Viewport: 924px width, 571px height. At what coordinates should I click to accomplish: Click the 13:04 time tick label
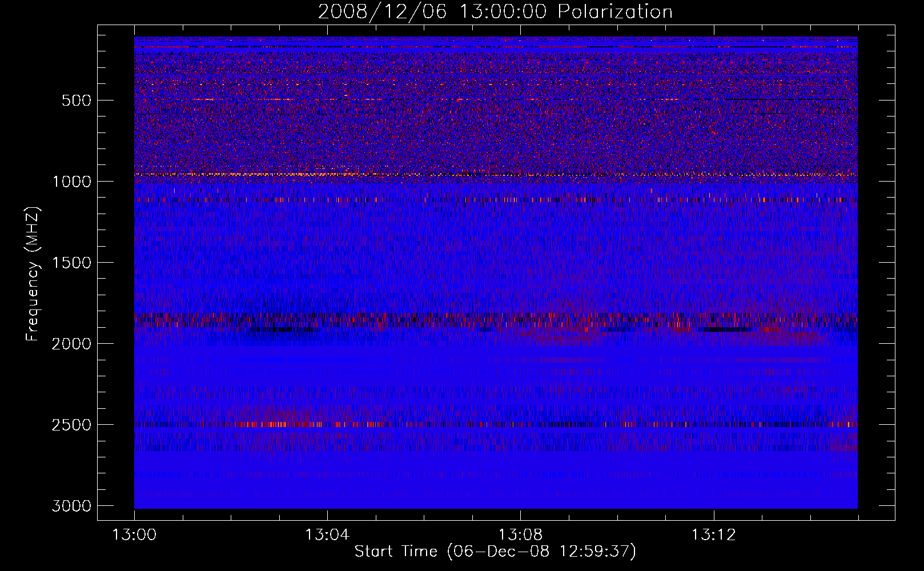pyautogui.click(x=327, y=535)
